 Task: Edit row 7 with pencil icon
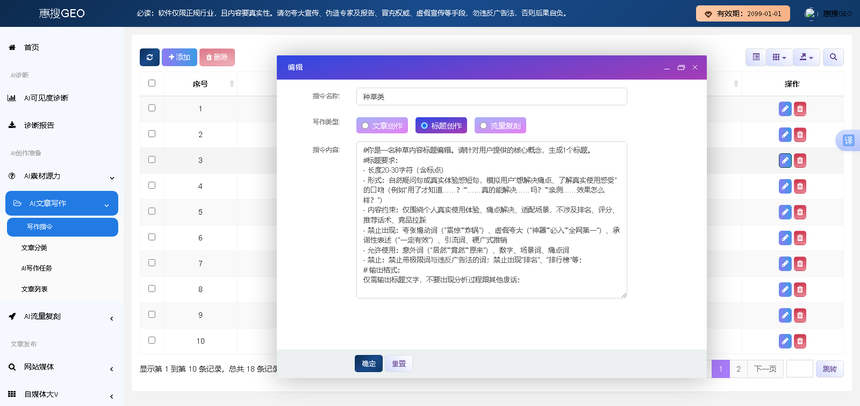pyautogui.click(x=785, y=263)
